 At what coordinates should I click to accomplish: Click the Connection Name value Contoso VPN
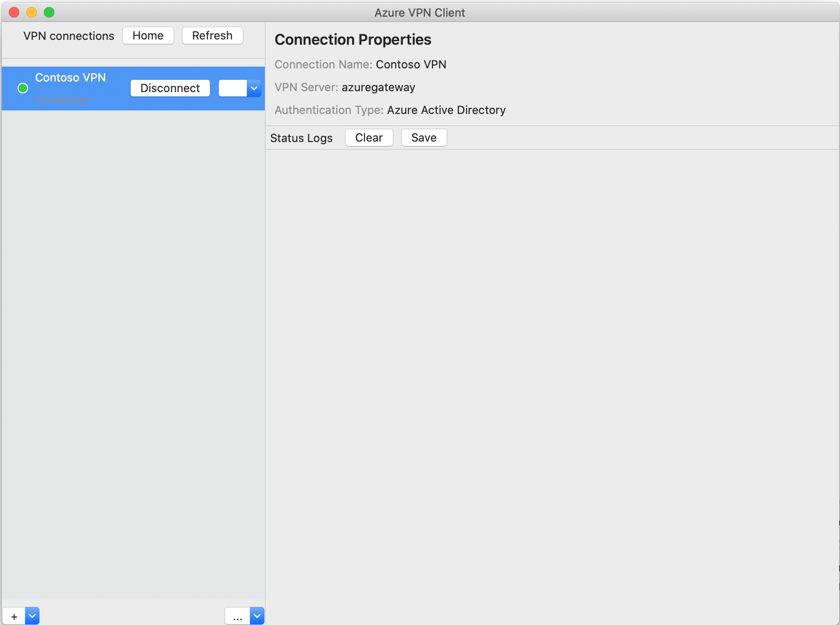411,64
